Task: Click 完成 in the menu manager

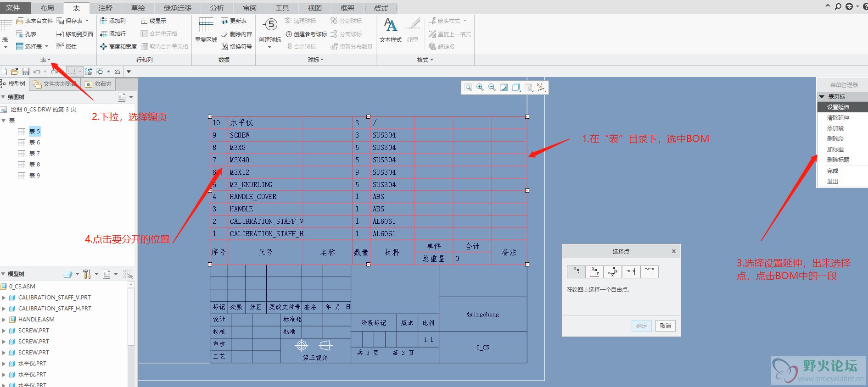Action: (832, 171)
